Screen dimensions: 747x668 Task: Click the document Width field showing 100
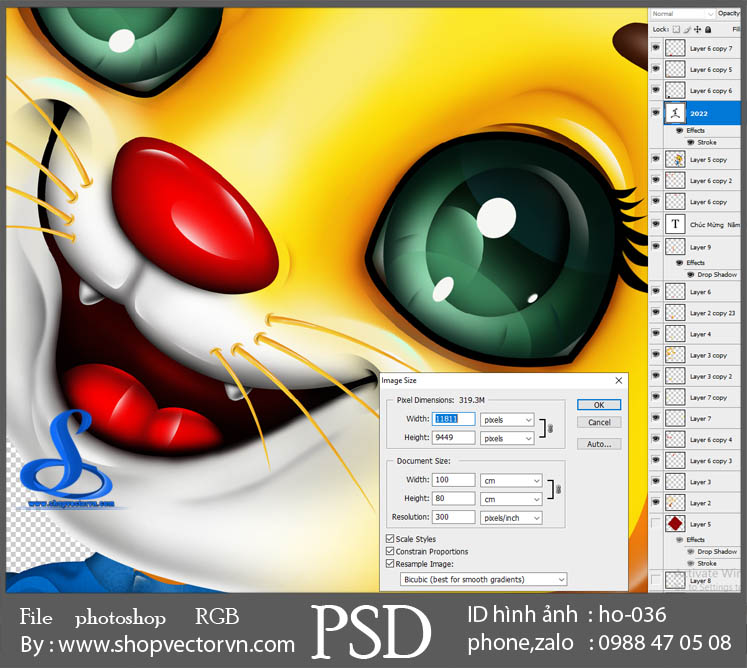[454, 480]
